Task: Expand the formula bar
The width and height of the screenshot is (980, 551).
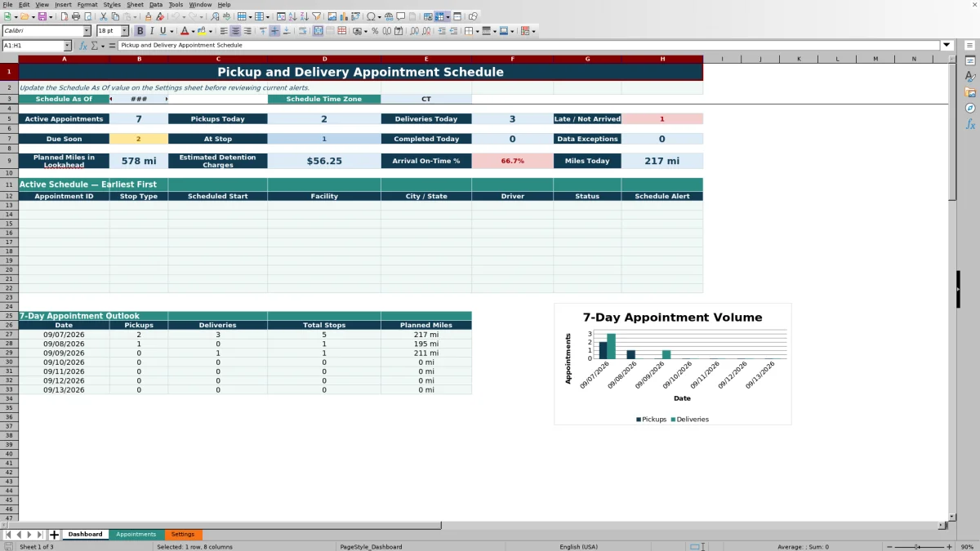Action: (x=947, y=46)
